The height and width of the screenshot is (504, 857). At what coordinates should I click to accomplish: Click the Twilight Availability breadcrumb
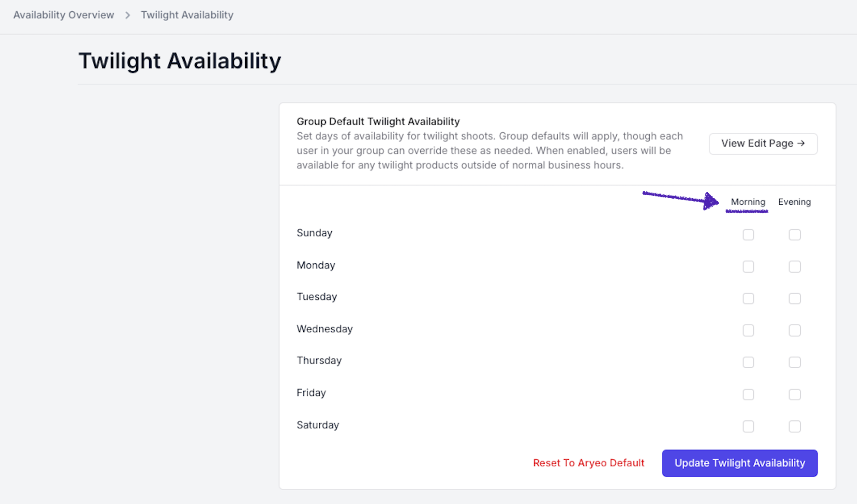[x=187, y=15]
